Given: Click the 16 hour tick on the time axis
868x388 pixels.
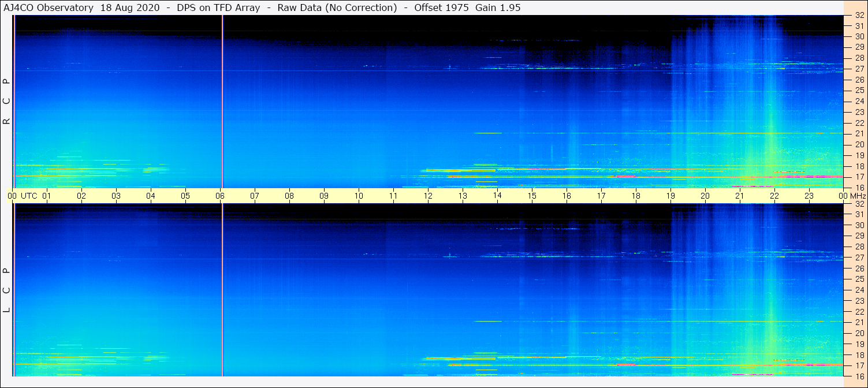Looking at the screenshot, I should coord(567,196).
